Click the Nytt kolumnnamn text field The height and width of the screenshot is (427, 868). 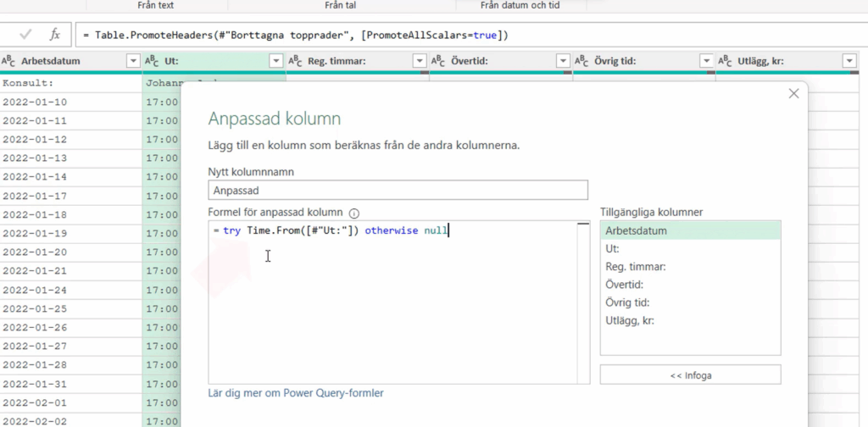(x=398, y=191)
